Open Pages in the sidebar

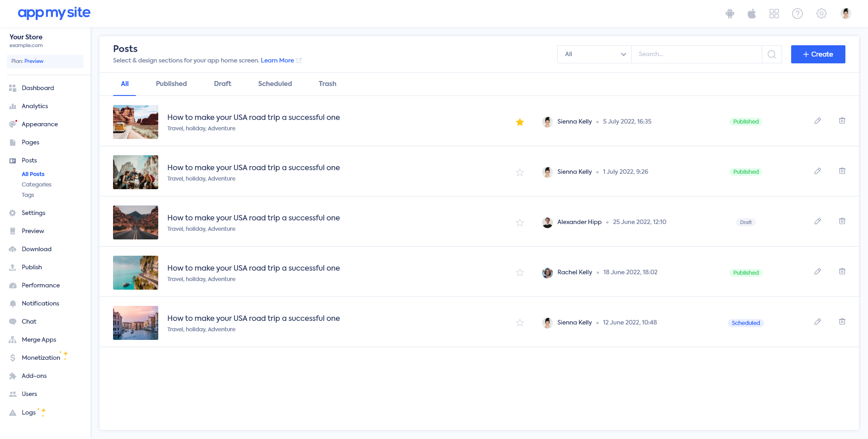coord(30,142)
